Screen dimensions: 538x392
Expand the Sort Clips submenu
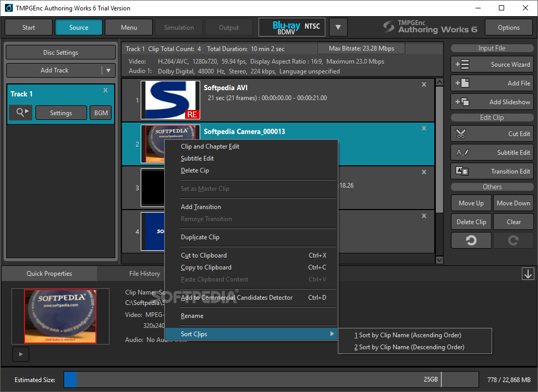click(x=251, y=334)
